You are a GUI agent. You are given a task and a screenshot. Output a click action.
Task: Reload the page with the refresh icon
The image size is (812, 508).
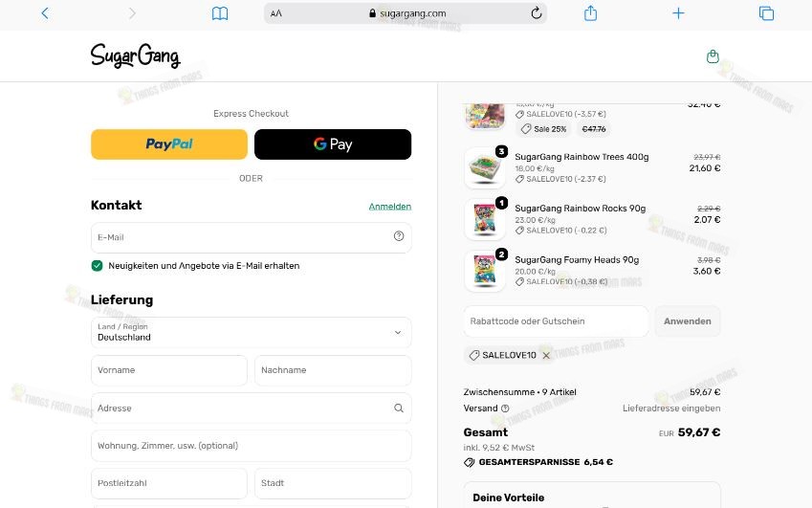tap(537, 13)
